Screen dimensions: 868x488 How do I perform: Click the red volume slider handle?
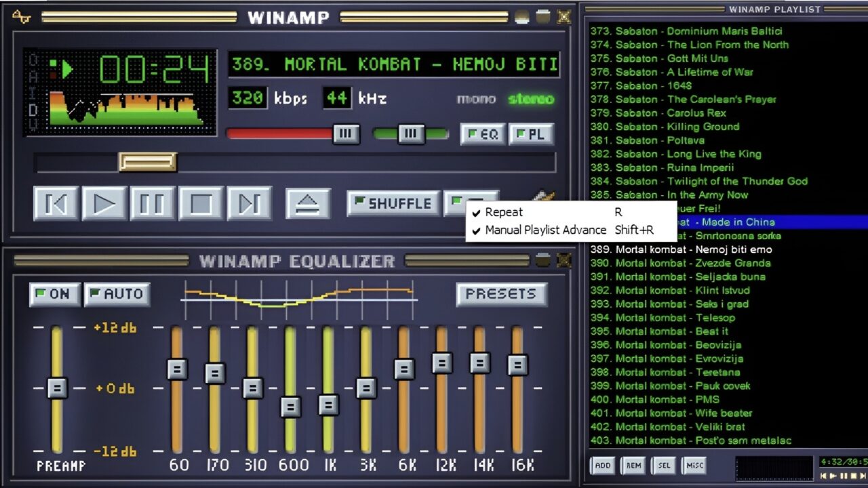pos(346,134)
